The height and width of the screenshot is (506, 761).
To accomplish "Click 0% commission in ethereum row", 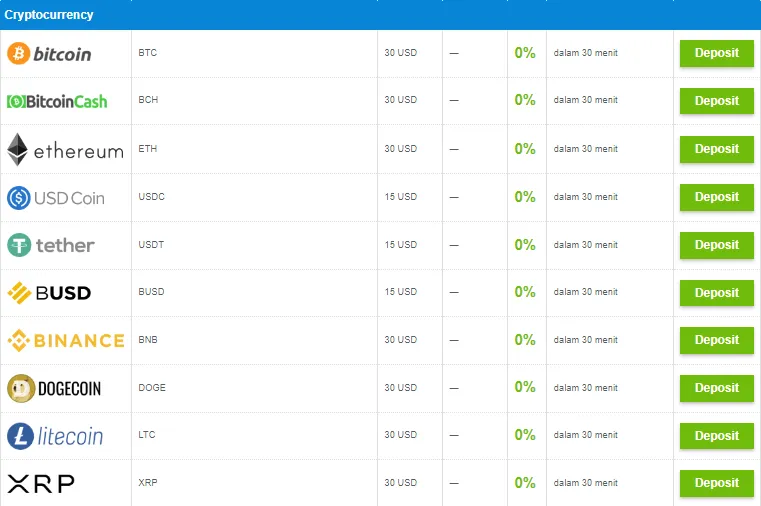I will coord(525,148).
